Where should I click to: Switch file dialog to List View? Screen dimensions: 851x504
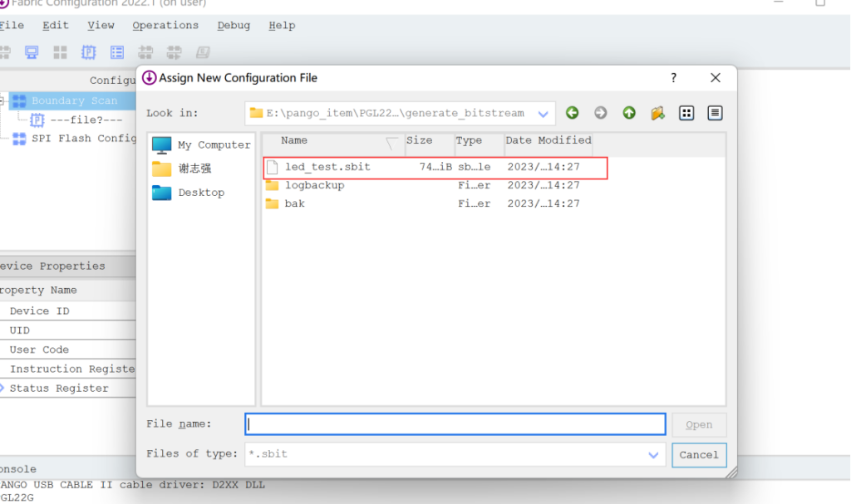(686, 113)
